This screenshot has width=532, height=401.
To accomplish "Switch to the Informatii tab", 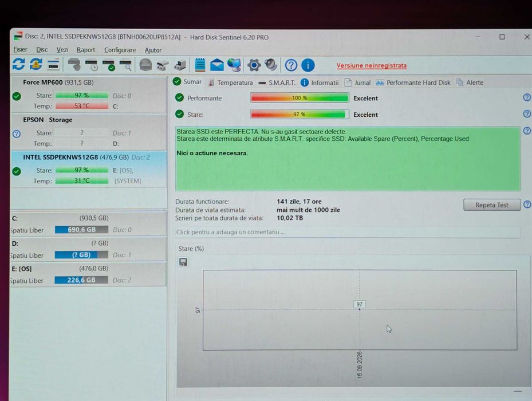I will coord(320,82).
